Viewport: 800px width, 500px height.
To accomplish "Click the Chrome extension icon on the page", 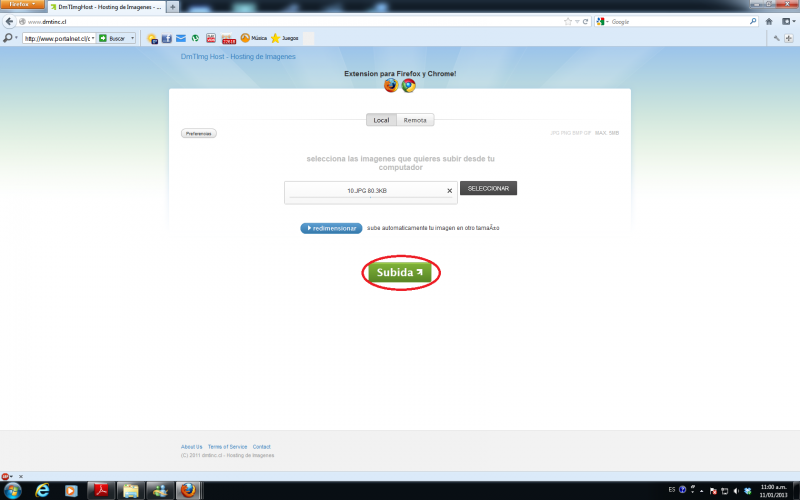I will (x=408, y=85).
